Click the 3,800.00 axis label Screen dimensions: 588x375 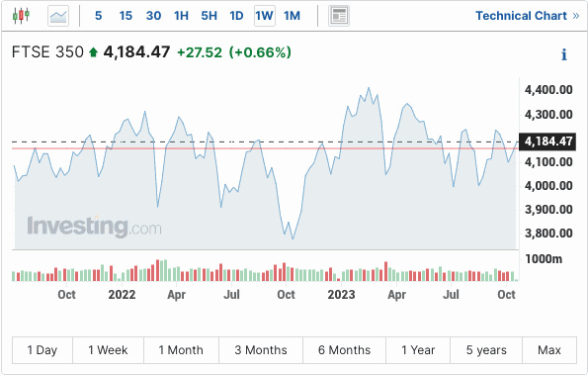[548, 234]
